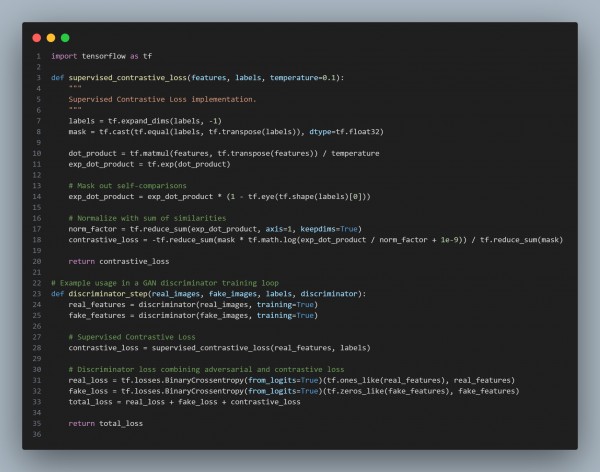Screen dimensions: 600x472
Task: Click the 'labels = tf.expand_dims(labels, -1)' line
Action: 145,121
